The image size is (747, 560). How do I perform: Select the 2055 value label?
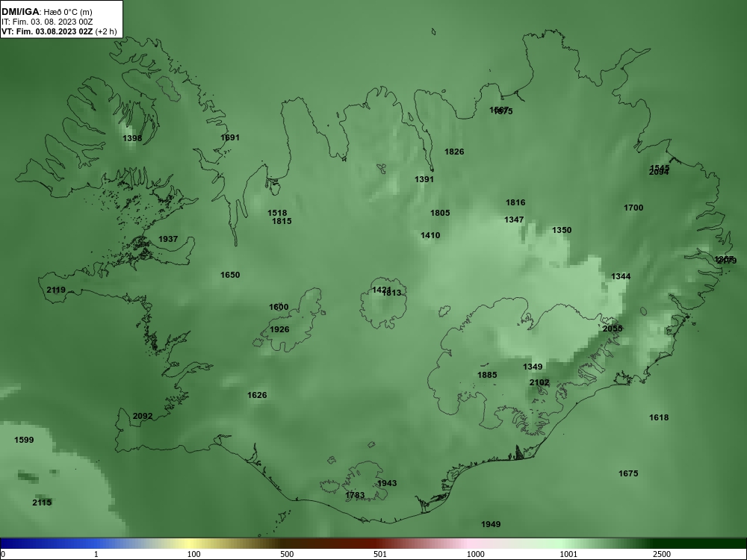(x=613, y=329)
